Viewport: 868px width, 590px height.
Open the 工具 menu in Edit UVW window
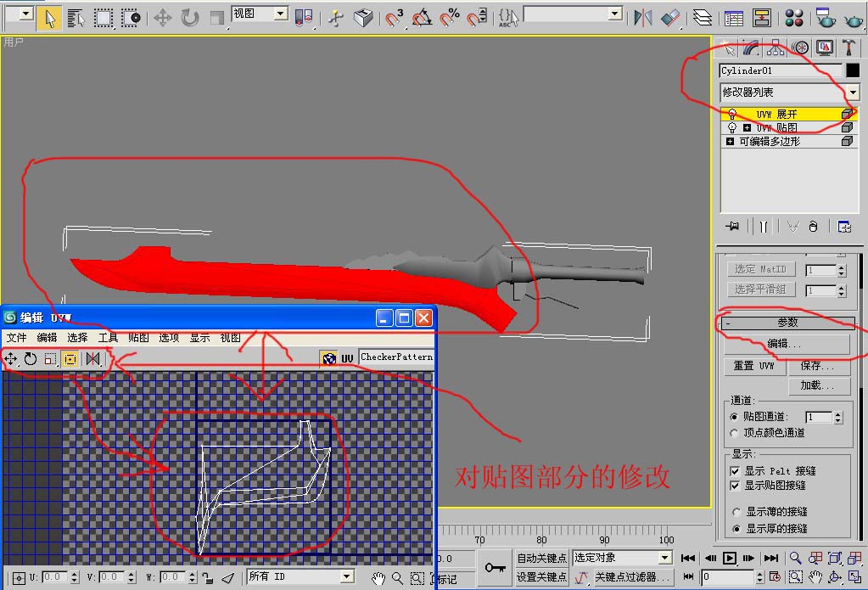(x=108, y=337)
